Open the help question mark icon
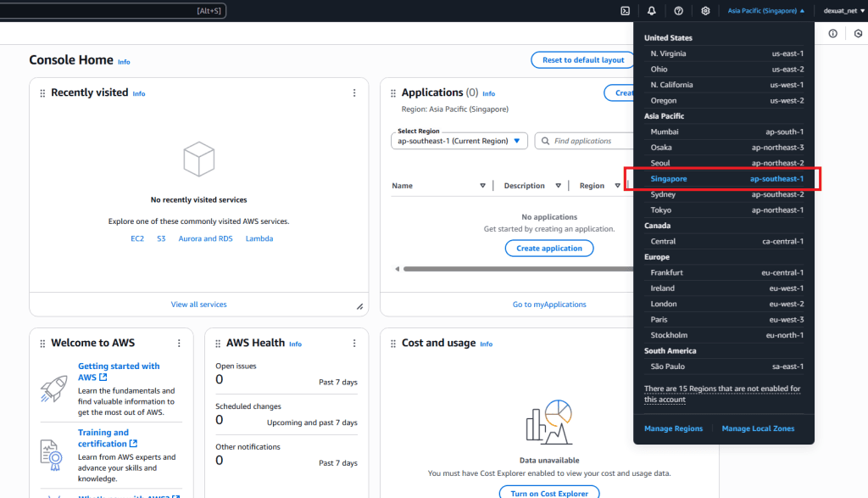The width and height of the screenshot is (868, 498). click(x=678, y=11)
